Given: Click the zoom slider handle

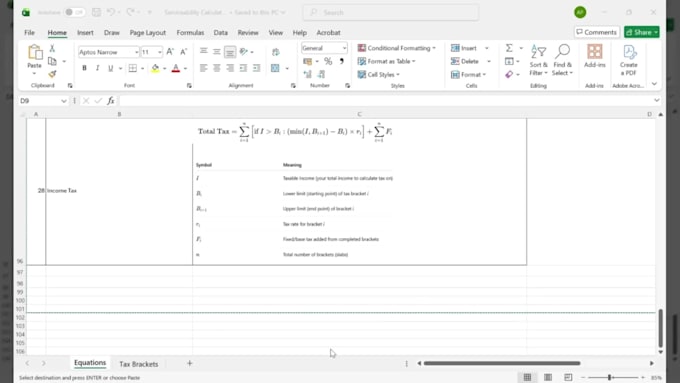Looking at the screenshot, I should point(609,377).
